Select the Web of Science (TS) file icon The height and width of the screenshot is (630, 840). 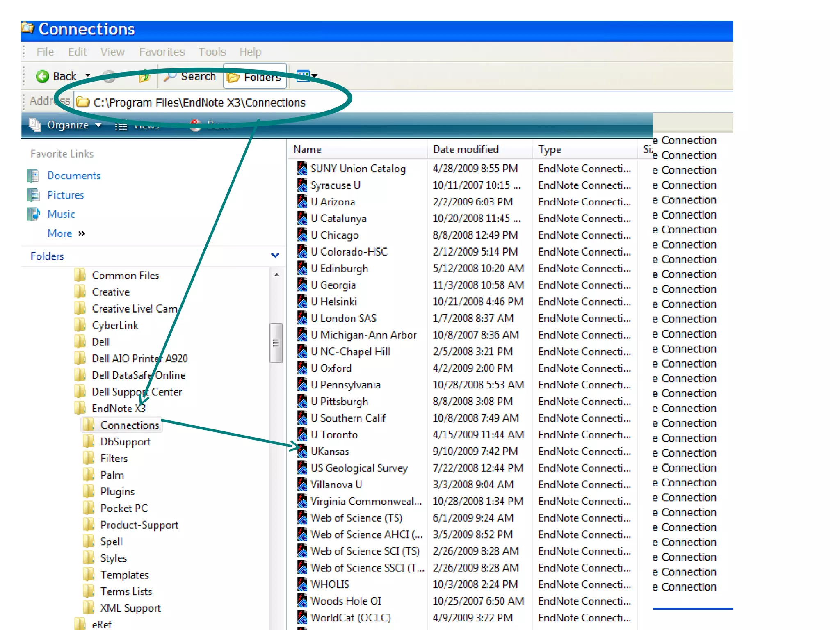coord(302,518)
